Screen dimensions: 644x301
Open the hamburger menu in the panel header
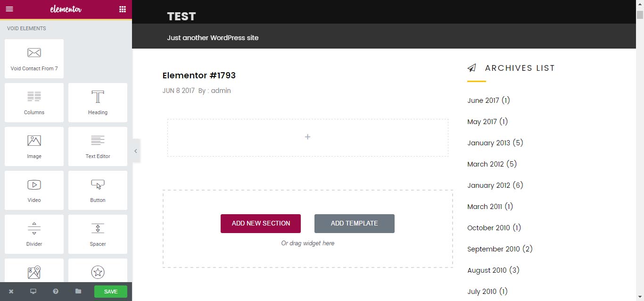9,9
